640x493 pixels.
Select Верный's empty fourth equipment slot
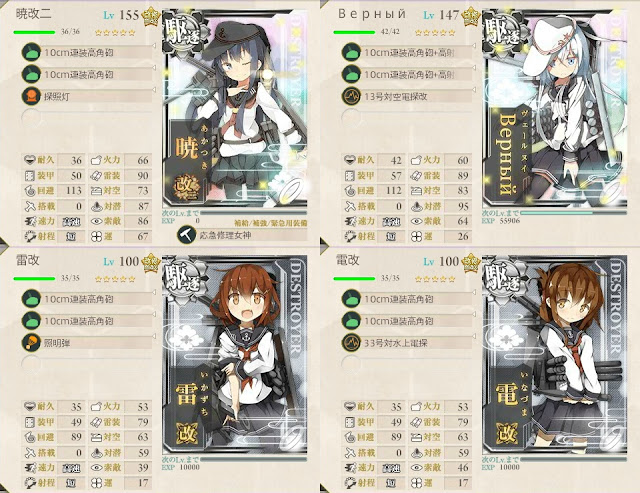coord(407,118)
